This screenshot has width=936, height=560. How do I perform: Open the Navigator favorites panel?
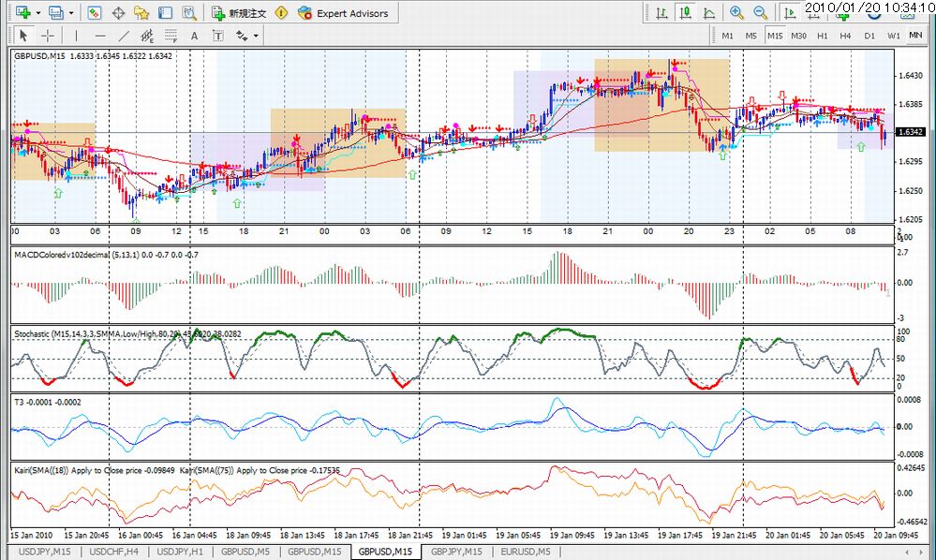click(x=141, y=12)
